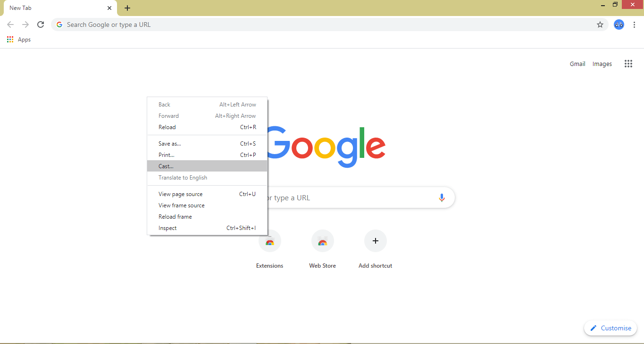The image size is (644, 344).
Task: Minimize the Chrome window
Action: (x=603, y=5)
